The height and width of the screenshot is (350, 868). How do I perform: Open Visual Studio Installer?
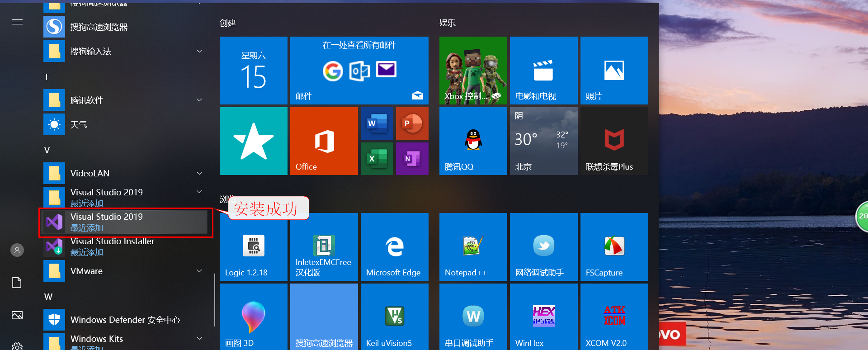tap(125, 246)
